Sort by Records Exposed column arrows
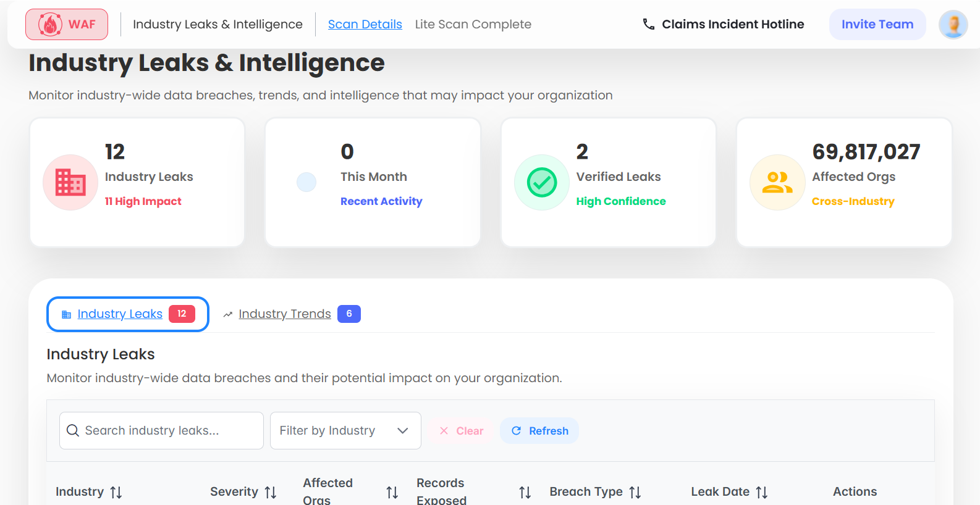The image size is (980, 505). [x=525, y=492]
